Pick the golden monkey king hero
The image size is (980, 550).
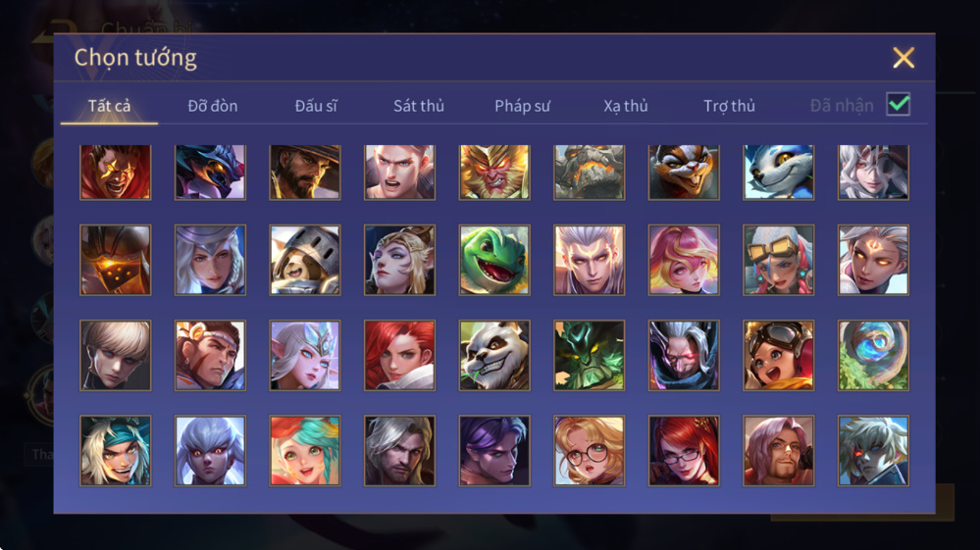494,173
